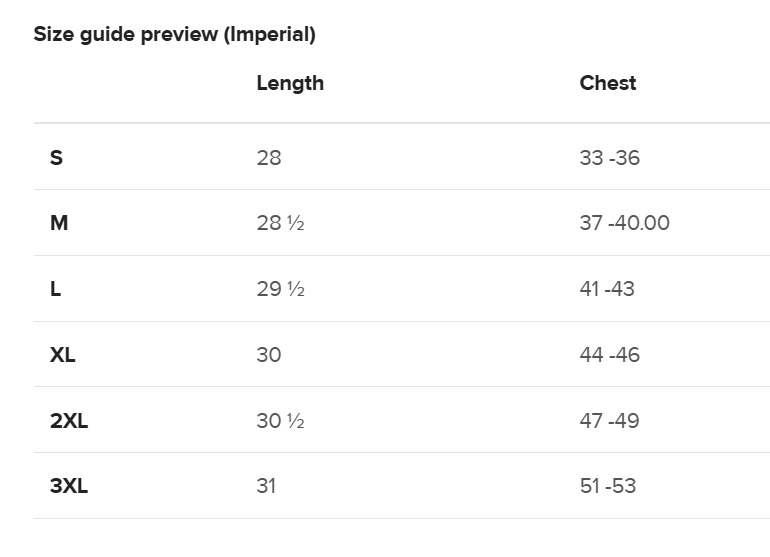Click the 51 -53 chest value
Screen dimensions: 770x557
(607, 487)
